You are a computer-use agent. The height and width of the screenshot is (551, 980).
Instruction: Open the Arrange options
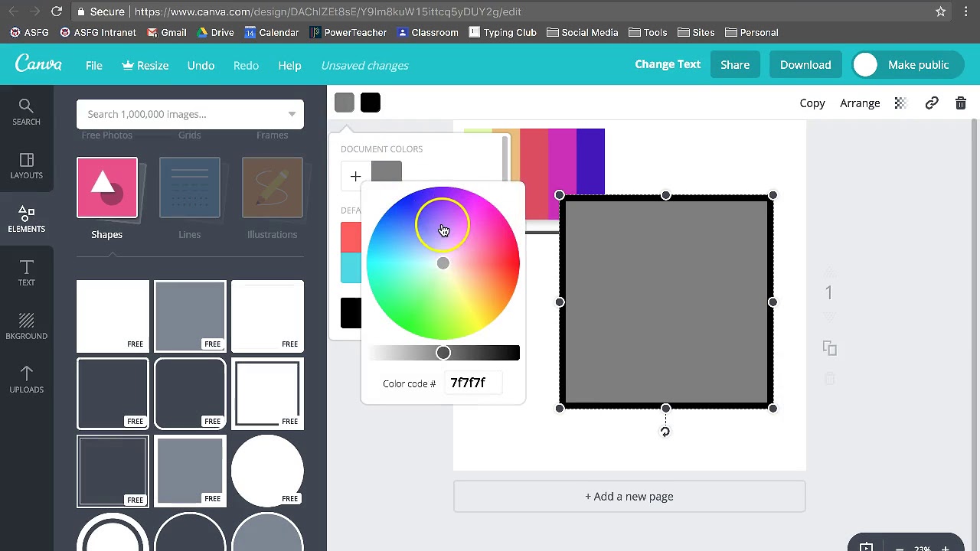pos(860,103)
